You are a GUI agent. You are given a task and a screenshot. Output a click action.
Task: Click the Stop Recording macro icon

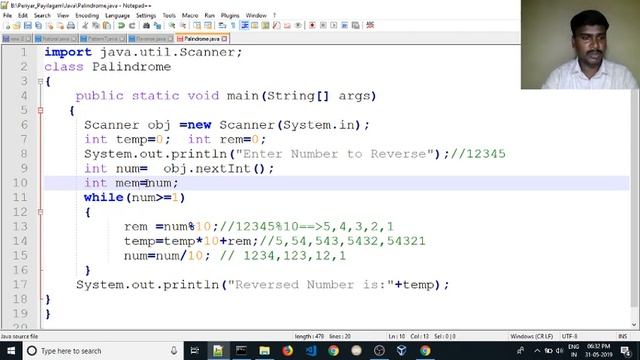(x=323, y=25)
